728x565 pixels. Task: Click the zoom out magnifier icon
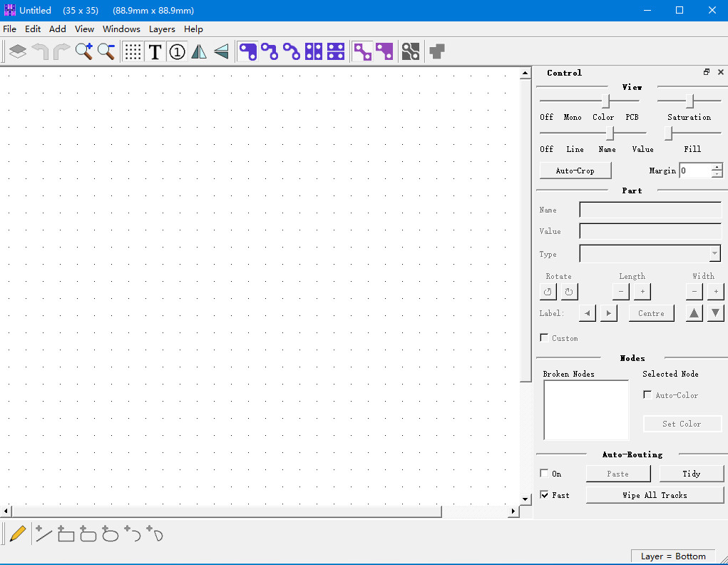pyautogui.click(x=106, y=51)
